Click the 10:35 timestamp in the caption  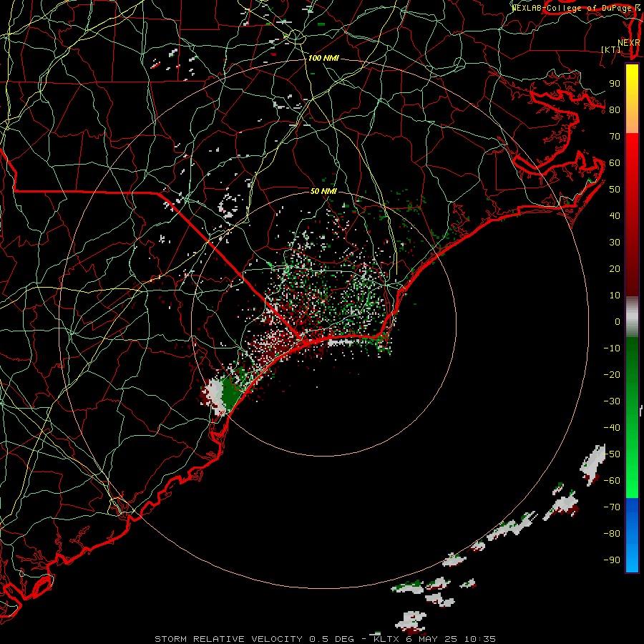pyautogui.click(x=479, y=639)
